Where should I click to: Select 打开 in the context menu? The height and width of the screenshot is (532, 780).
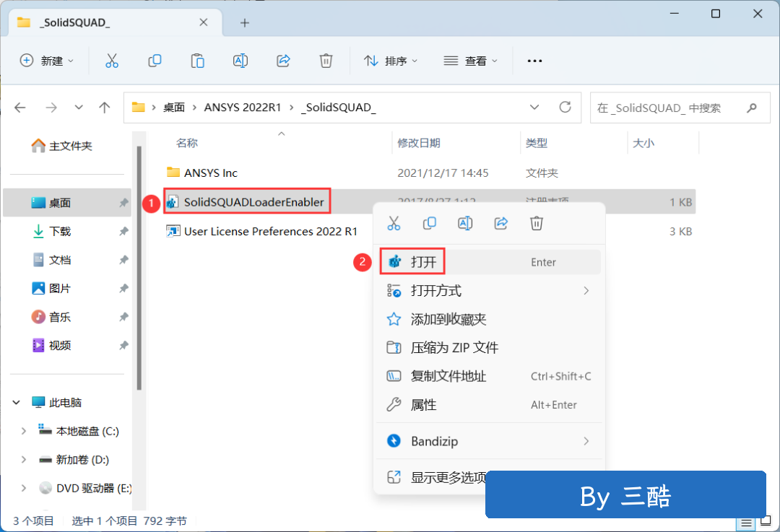(x=489, y=262)
